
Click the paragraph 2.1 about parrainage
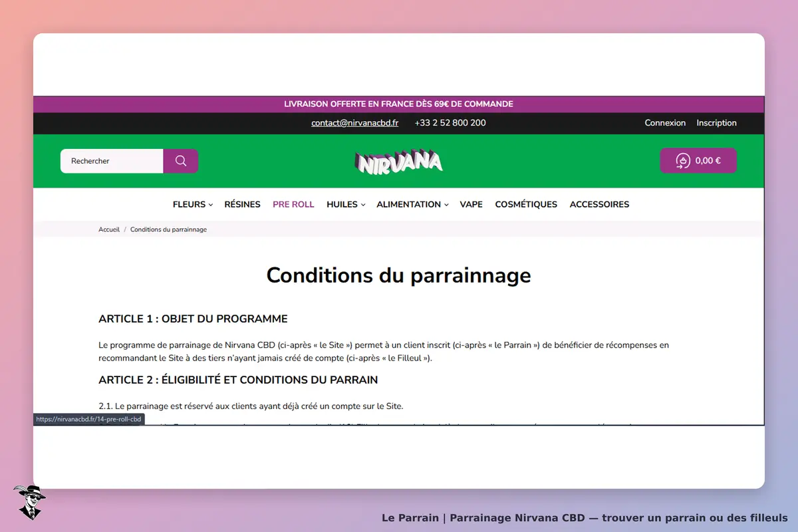(251, 406)
